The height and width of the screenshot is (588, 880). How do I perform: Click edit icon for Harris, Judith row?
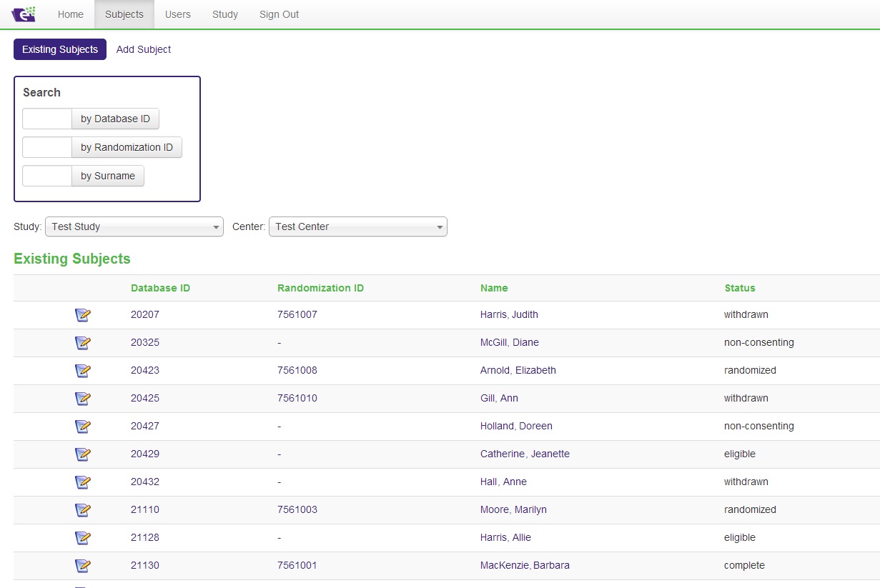(83, 315)
